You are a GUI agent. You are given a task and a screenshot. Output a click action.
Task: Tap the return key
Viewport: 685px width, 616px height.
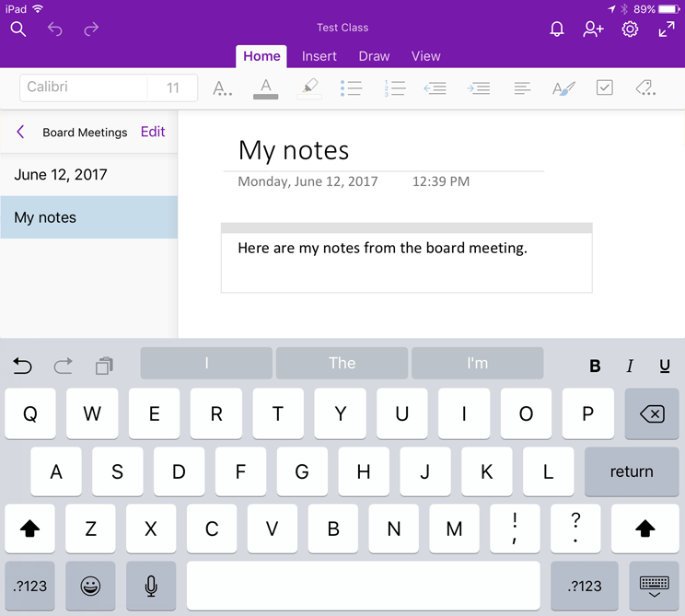(632, 471)
